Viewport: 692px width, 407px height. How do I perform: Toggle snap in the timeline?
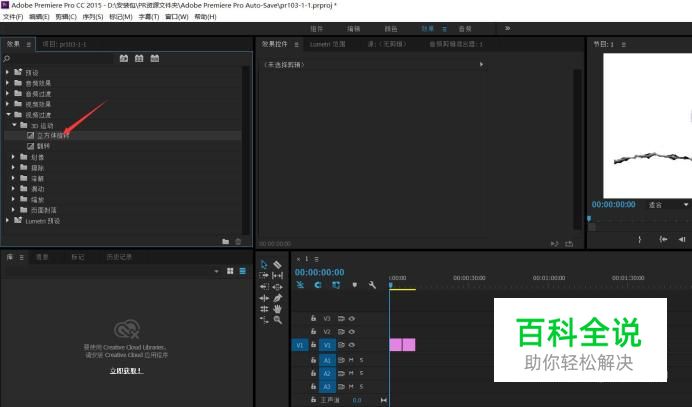(318, 285)
